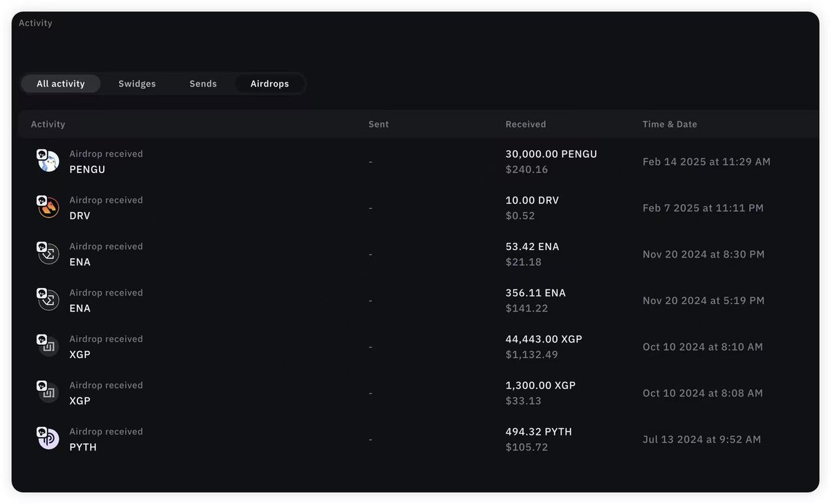Click the Activity page title
This screenshot has width=831, height=504.
pos(35,23)
